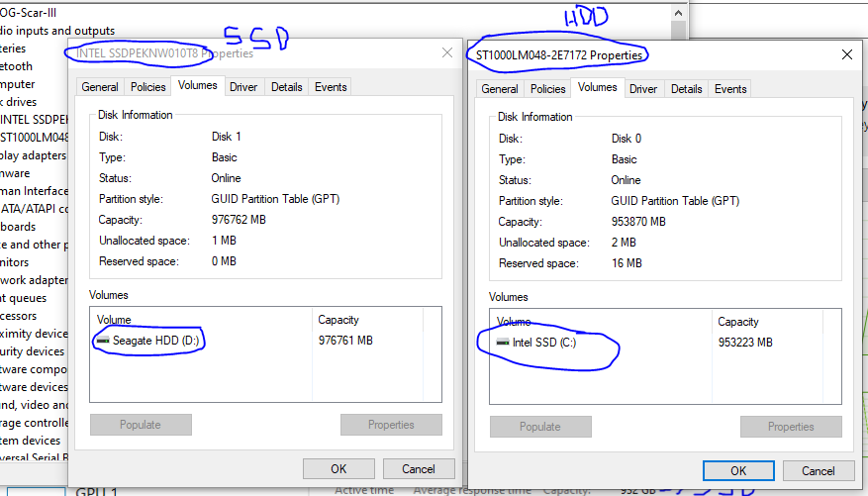Select 'play adapters' category in Device Manager
Image resolution: width=868 pixels, height=496 pixels.
[34, 155]
